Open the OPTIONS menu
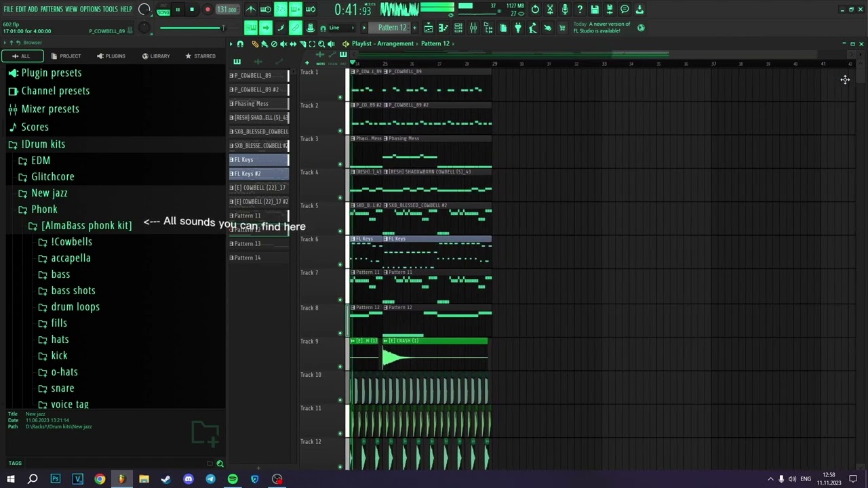868x488 pixels. 90,9
